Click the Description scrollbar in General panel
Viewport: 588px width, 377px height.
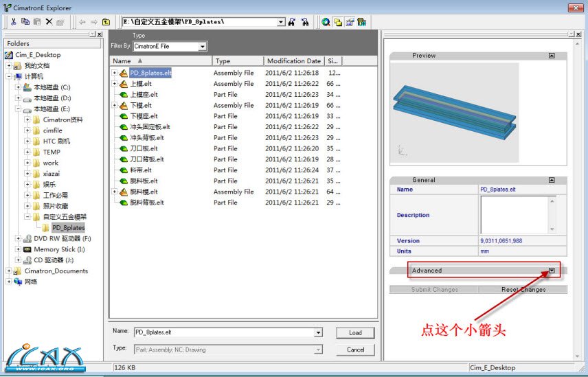(x=552, y=215)
